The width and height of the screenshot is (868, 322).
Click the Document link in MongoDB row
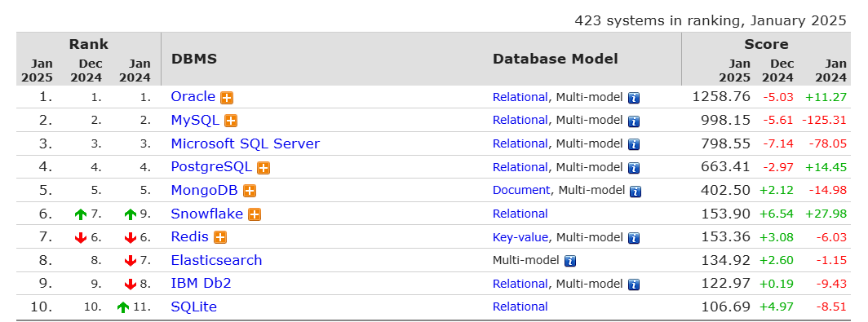(x=521, y=190)
